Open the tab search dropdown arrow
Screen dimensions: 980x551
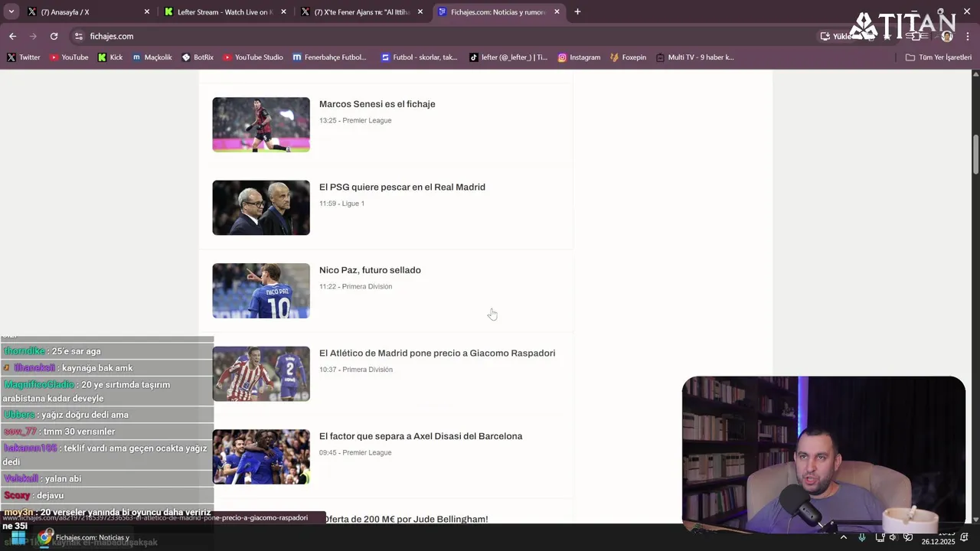point(11,11)
